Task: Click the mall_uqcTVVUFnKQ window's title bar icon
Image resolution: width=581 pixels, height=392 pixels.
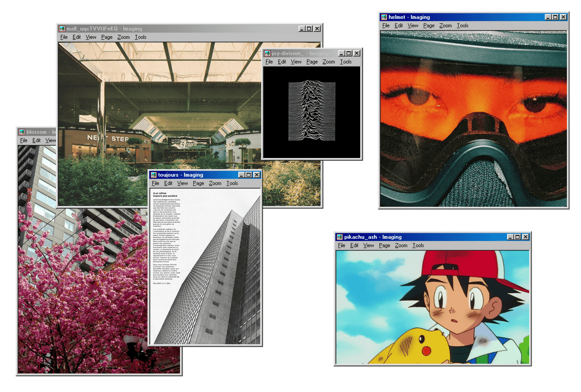Action: (x=62, y=29)
